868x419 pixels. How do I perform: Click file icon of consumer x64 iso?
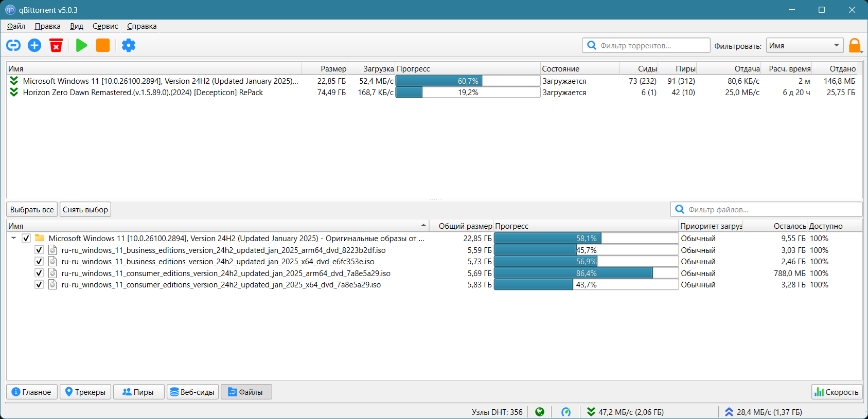pos(52,284)
